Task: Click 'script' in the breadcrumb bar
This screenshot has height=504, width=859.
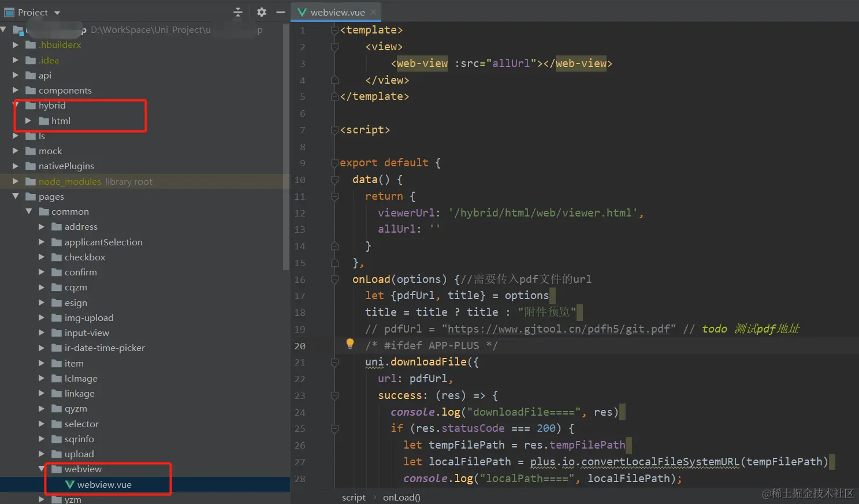Action: [354, 497]
